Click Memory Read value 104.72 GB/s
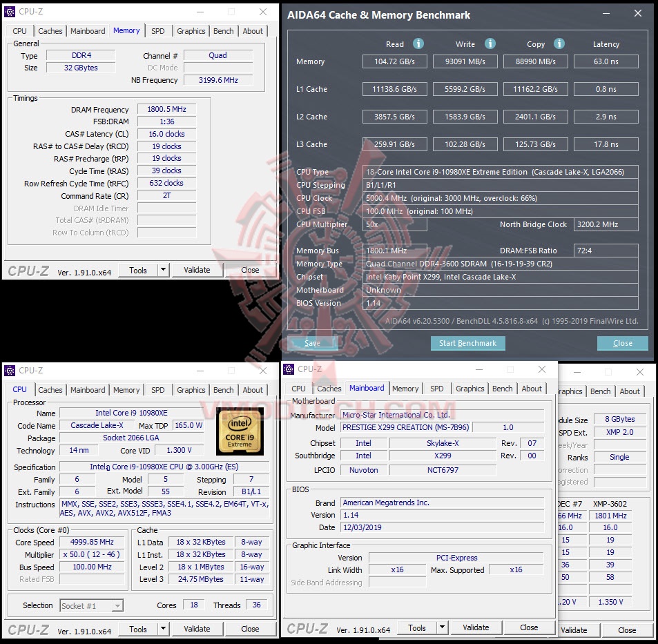Image resolution: width=658 pixels, height=644 pixels. pyautogui.click(x=394, y=61)
